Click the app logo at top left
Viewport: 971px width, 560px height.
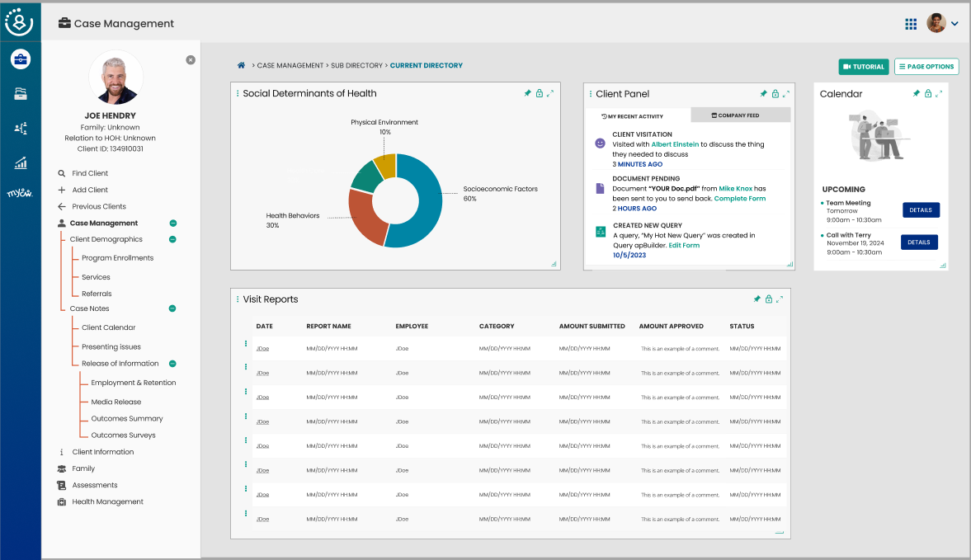19,22
